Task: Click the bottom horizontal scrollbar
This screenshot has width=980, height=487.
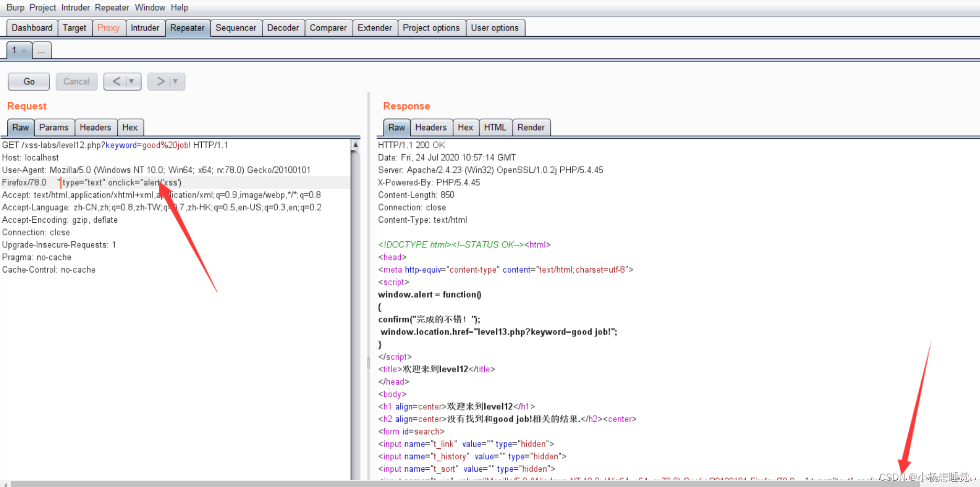Action: click(465, 484)
